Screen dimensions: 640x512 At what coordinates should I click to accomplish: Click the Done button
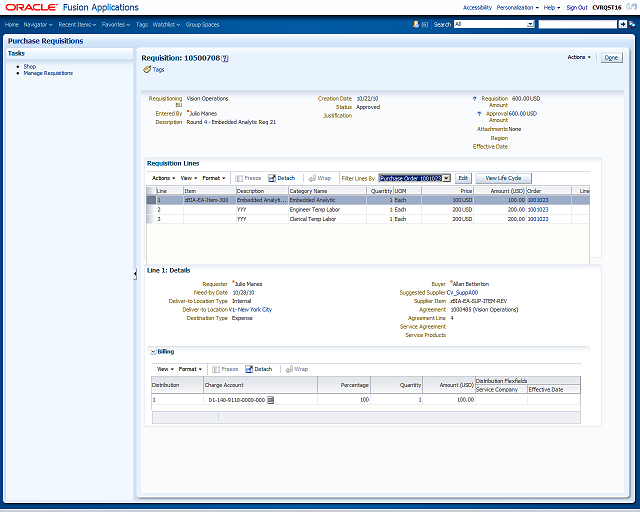[611, 58]
